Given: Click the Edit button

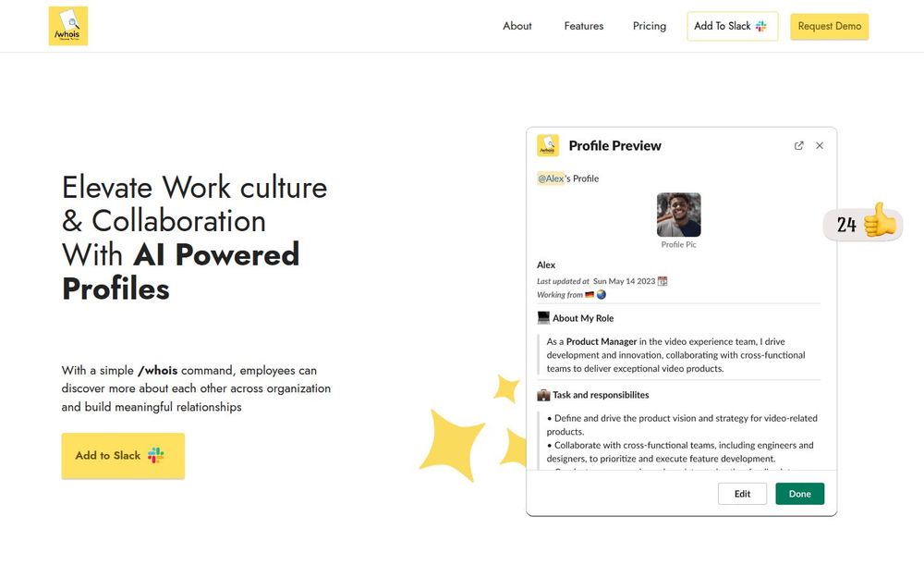Looking at the screenshot, I should 742,494.
